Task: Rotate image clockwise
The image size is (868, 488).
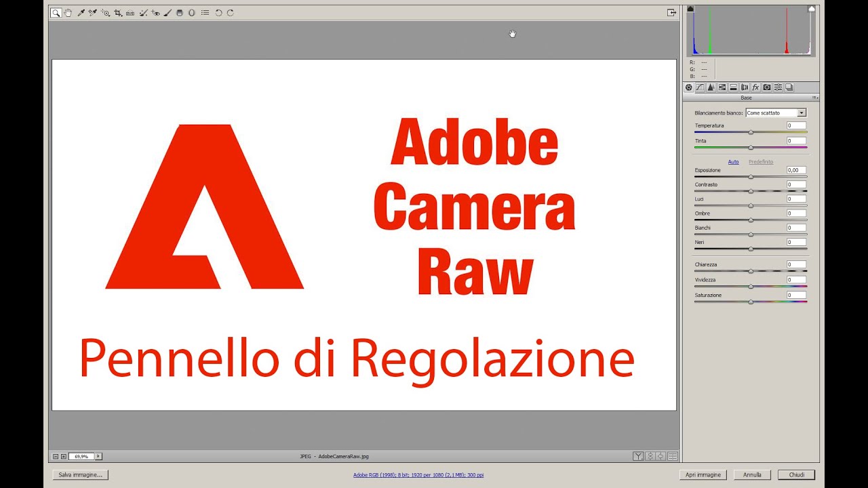Action: click(231, 13)
